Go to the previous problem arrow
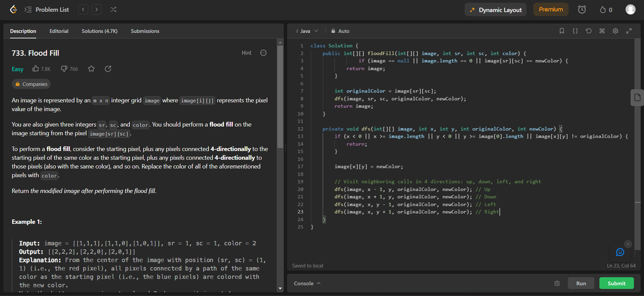644x296 pixels. pyautogui.click(x=83, y=10)
